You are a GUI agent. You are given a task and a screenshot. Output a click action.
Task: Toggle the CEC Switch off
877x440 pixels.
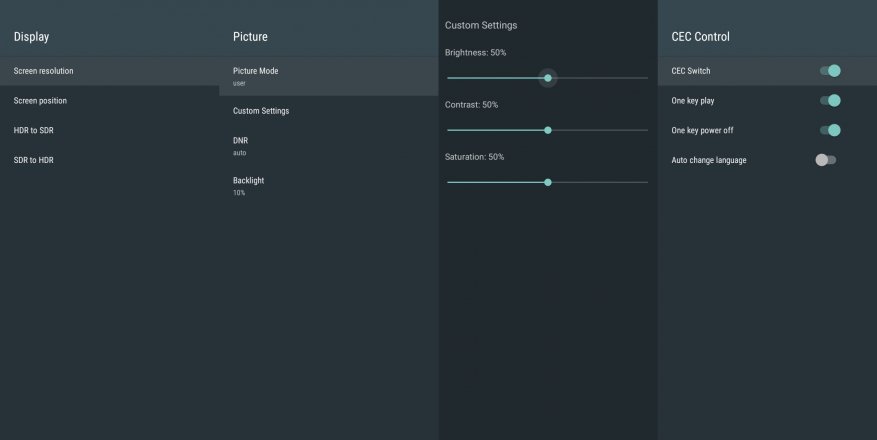(x=829, y=71)
